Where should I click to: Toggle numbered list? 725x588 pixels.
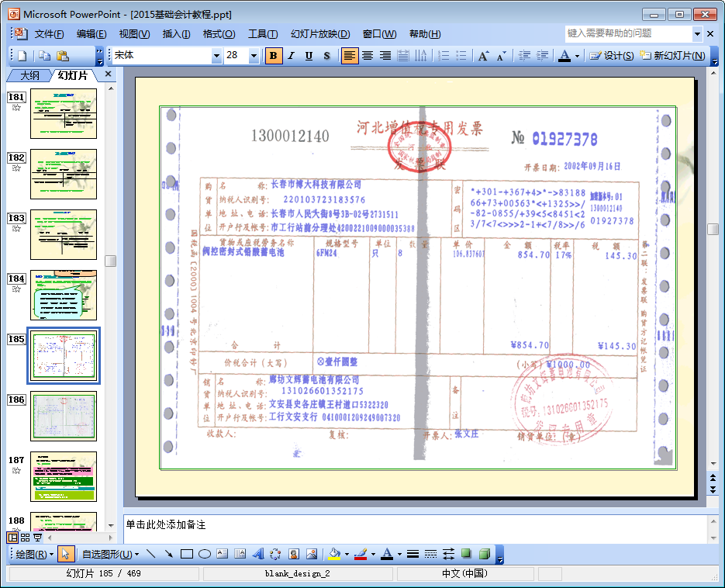coord(444,56)
